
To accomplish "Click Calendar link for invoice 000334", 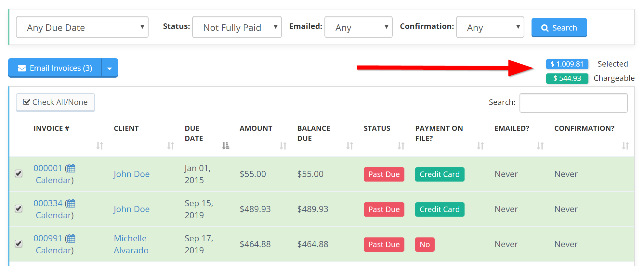I will tap(54, 215).
